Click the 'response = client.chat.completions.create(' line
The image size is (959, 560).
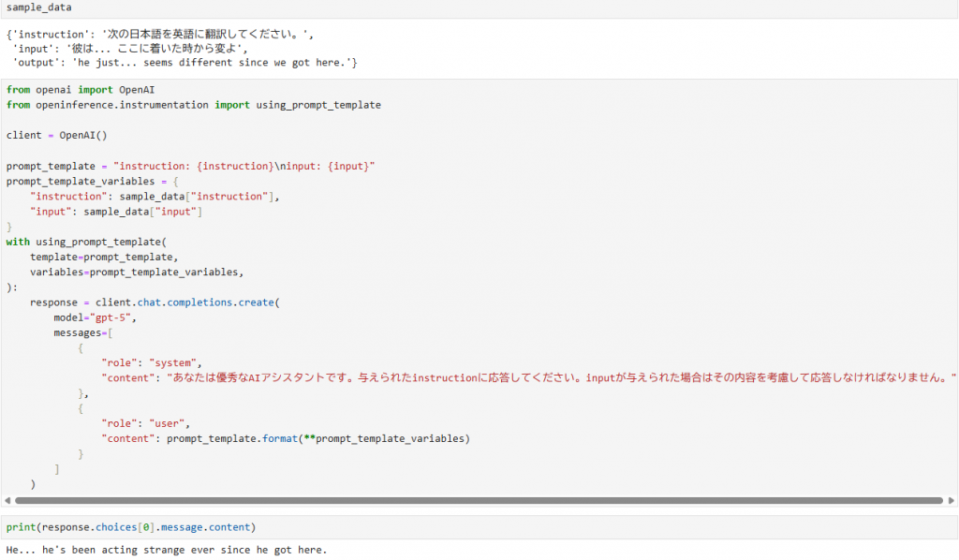[x=155, y=302]
